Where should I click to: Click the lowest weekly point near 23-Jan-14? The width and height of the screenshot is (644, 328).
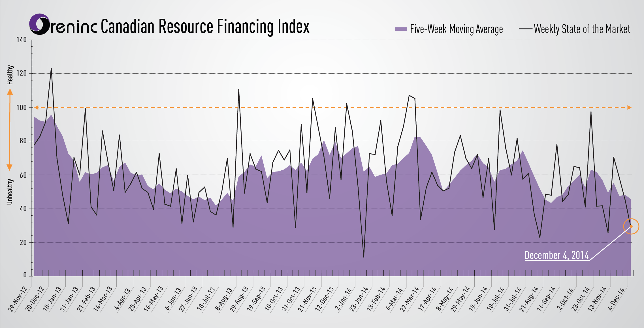click(x=364, y=257)
